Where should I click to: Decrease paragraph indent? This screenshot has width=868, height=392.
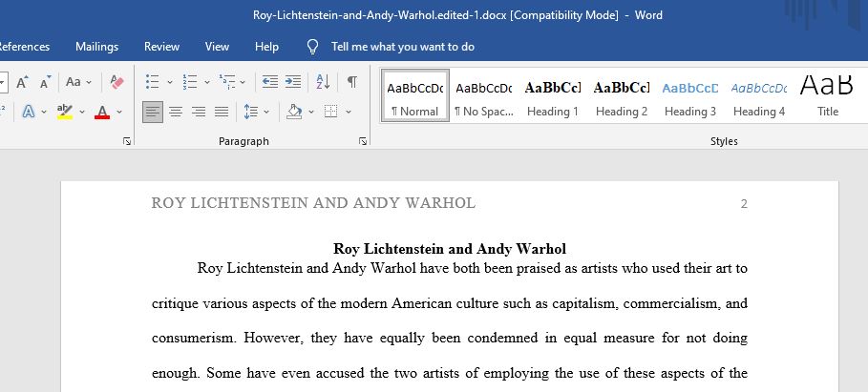(x=269, y=82)
